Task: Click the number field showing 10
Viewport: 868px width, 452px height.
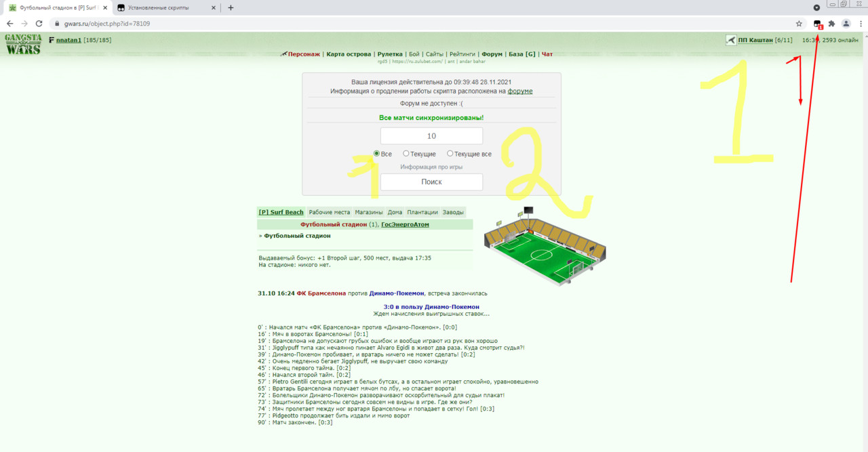Action: pos(431,136)
